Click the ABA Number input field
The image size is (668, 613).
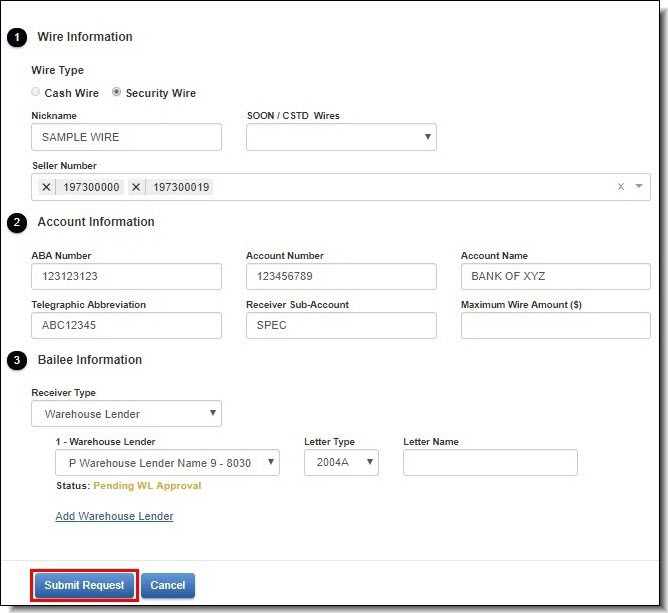point(126,276)
